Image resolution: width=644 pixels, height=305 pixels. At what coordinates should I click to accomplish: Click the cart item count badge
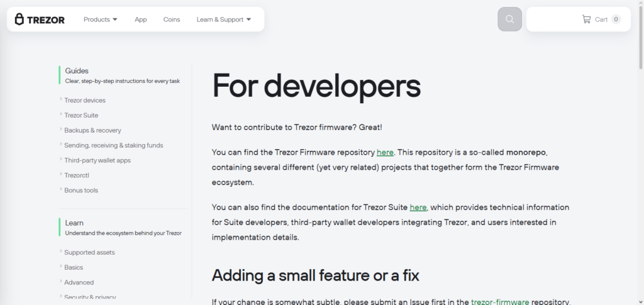pos(616,19)
